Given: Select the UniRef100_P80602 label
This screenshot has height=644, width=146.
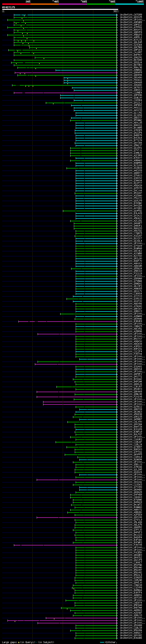Looking at the screenshot, I should pyautogui.click(x=131, y=80).
